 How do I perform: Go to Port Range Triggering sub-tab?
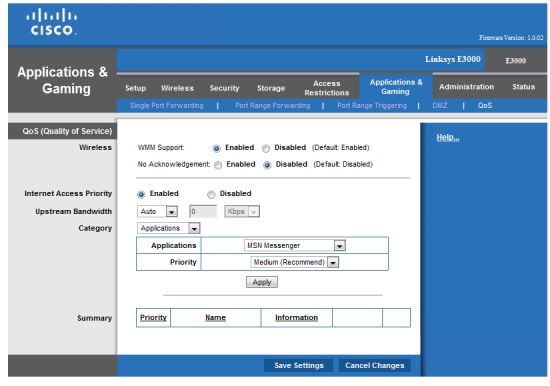(x=372, y=106)
